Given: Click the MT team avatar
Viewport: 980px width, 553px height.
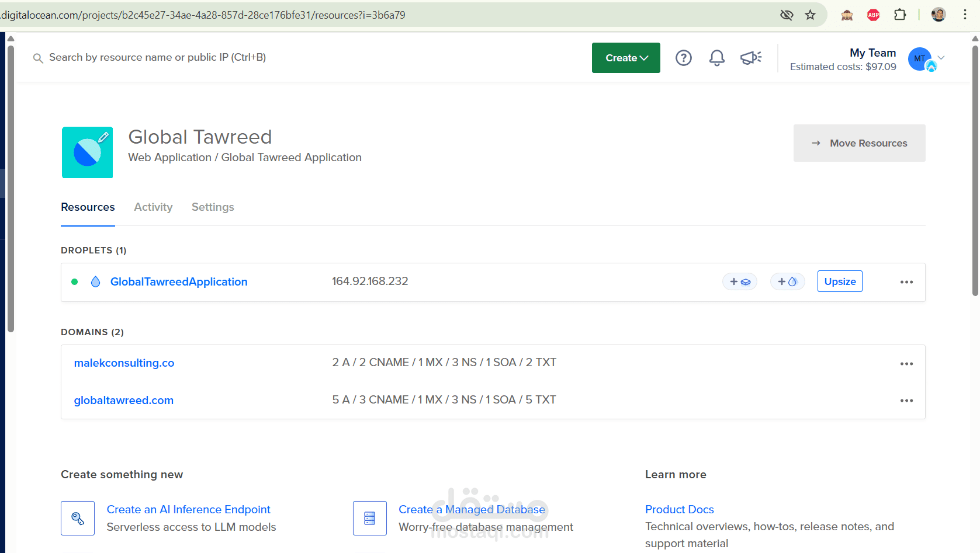Looking at the screenshot, I should 920,58.
